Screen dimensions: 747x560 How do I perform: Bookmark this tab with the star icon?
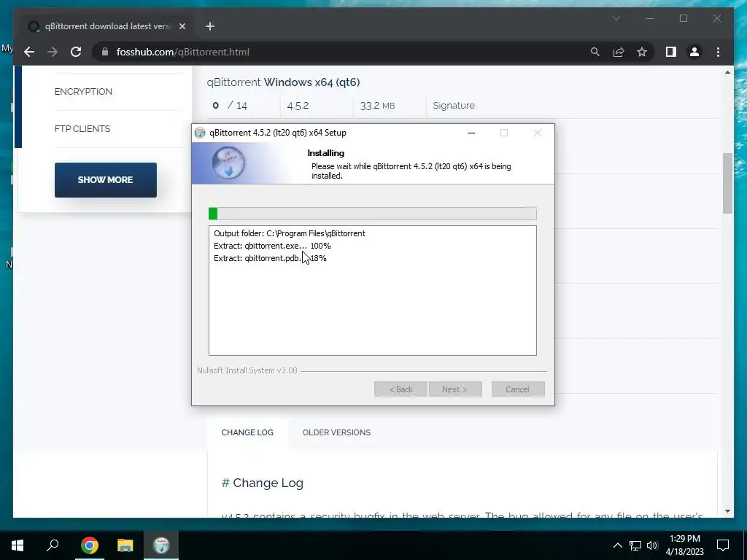[x=642, y=52]
